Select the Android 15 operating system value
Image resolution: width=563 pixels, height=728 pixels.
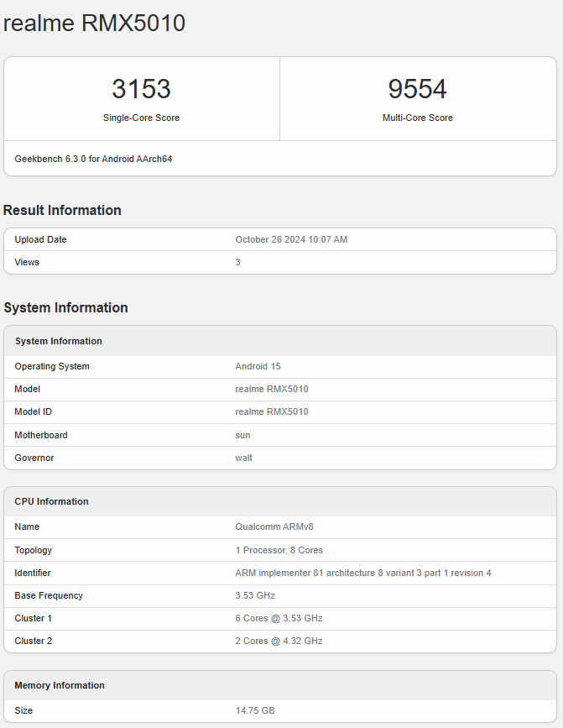tap(259, 366)
